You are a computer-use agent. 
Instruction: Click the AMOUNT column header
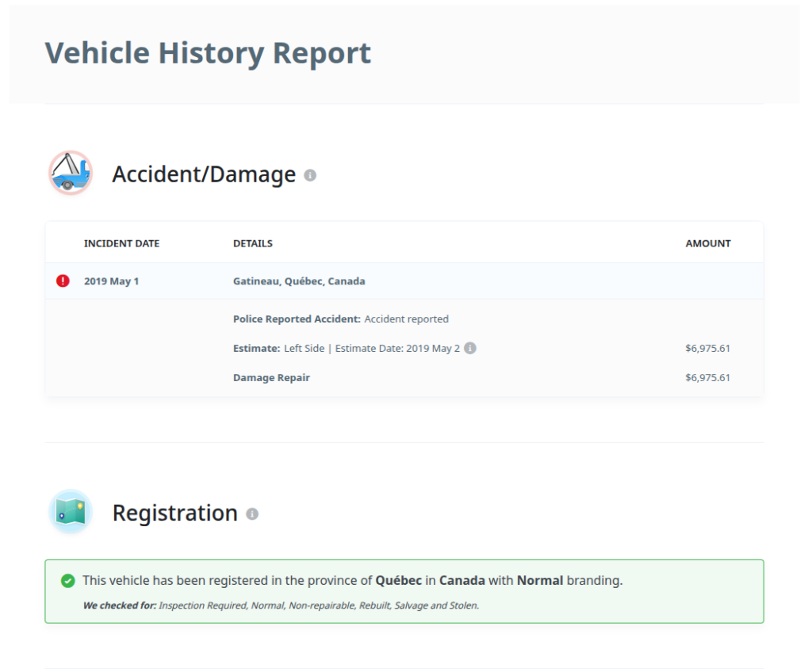click(x=708, y=243)
